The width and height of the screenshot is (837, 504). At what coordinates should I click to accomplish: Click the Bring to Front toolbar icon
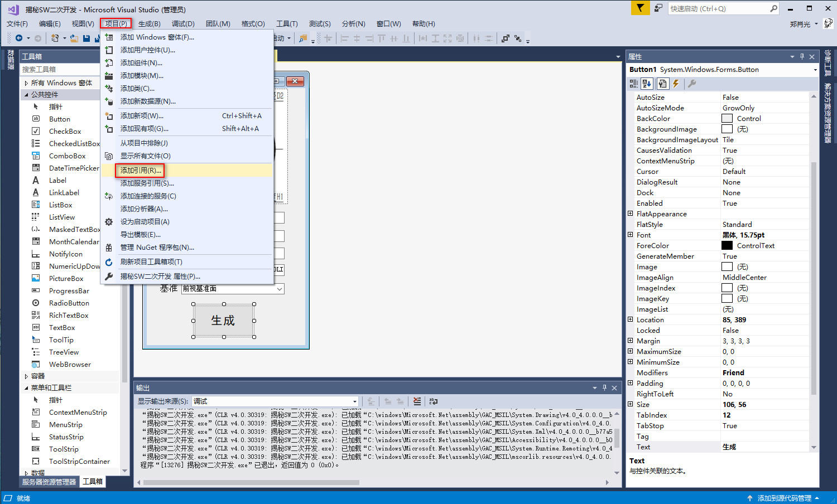505,38
